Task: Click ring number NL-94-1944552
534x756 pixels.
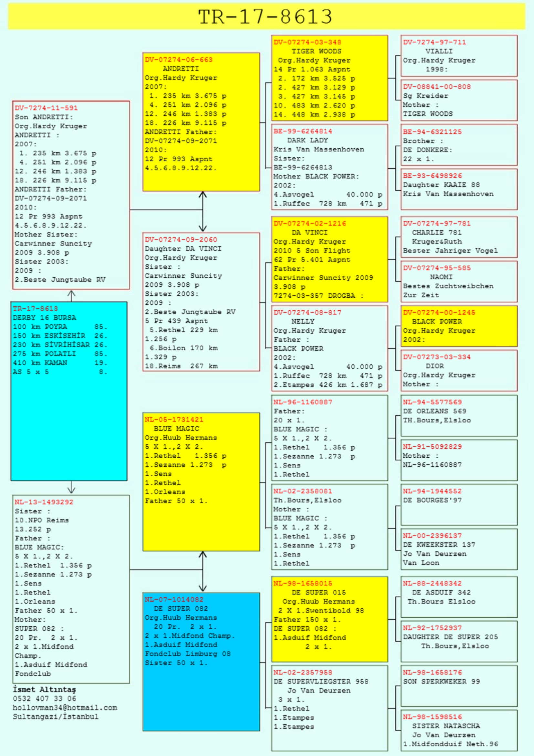Action: [x=432, y=491]
